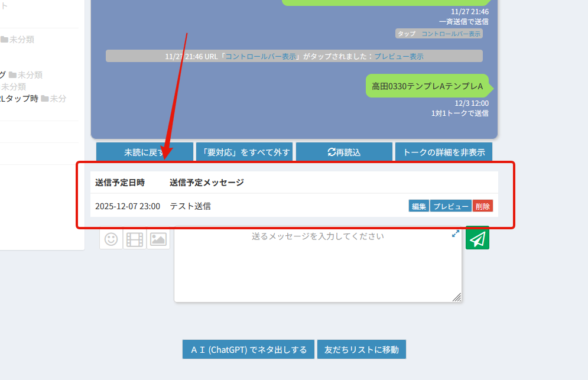The image size is (588, 380).
Task: Click the AI (ChatGPT) でネタ出しする button
Action: click(248, 349)
